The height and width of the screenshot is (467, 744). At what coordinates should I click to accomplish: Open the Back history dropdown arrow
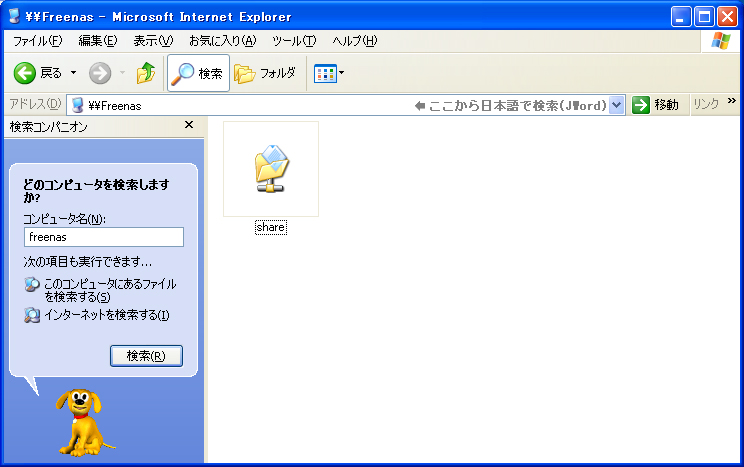point(74,73)
